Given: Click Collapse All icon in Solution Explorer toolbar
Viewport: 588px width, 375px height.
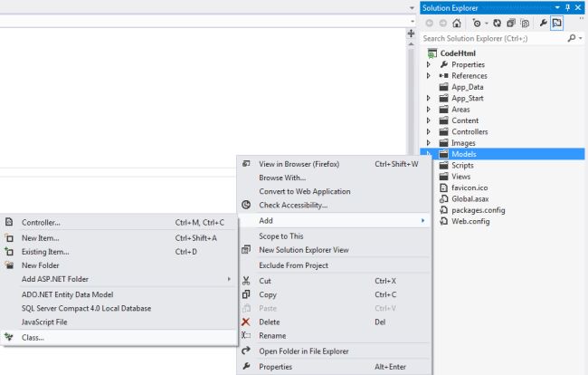Looking at the screenshot, I should click(x=511, y=24).
